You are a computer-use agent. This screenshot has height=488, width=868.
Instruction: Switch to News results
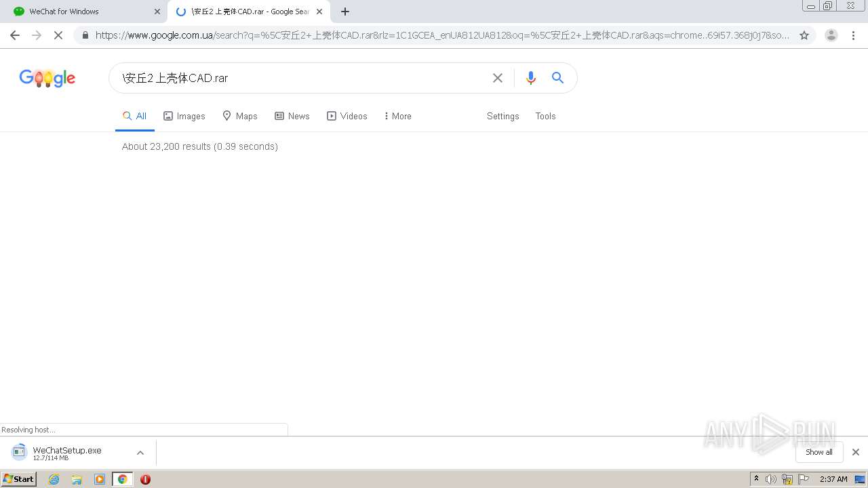(292, 116)
